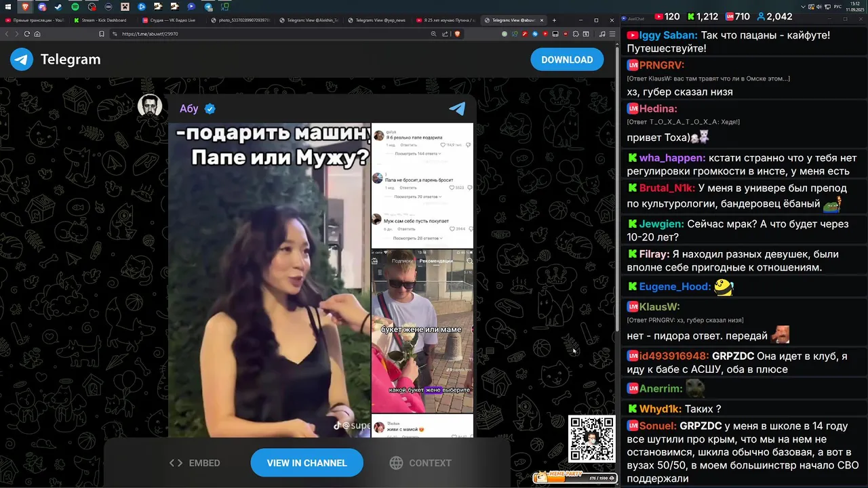Image resolution: width=868 pixels, height=488 pixels.
Task: Click the QR code overlay image
Action: coord(592,439)
